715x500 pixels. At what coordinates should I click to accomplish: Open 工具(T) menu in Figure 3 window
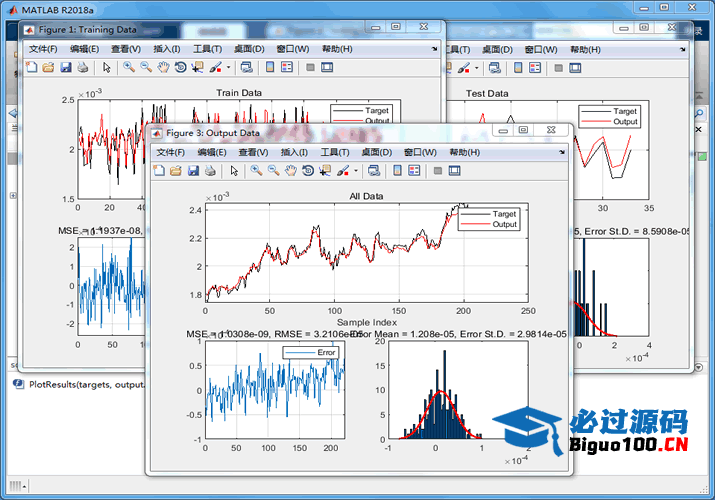335,152
